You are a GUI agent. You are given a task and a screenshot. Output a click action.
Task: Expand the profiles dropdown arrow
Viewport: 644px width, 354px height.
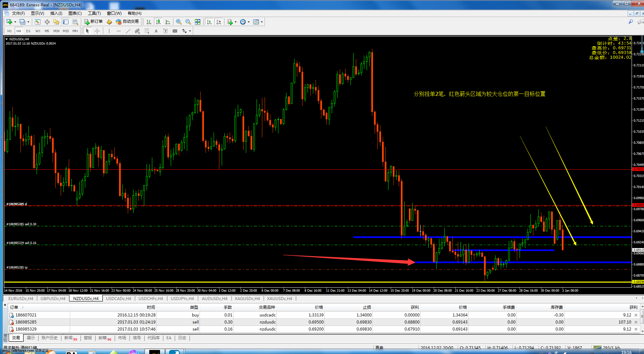click(x=28, y=22)
